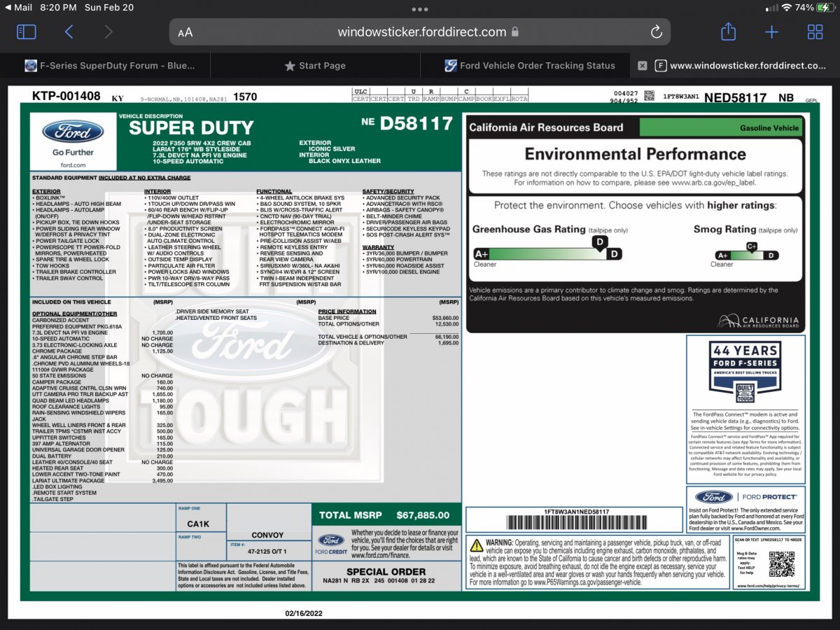Tap the lock icon beside the URL
This screenshot has height=630, width=840.
tap(515, 32)
